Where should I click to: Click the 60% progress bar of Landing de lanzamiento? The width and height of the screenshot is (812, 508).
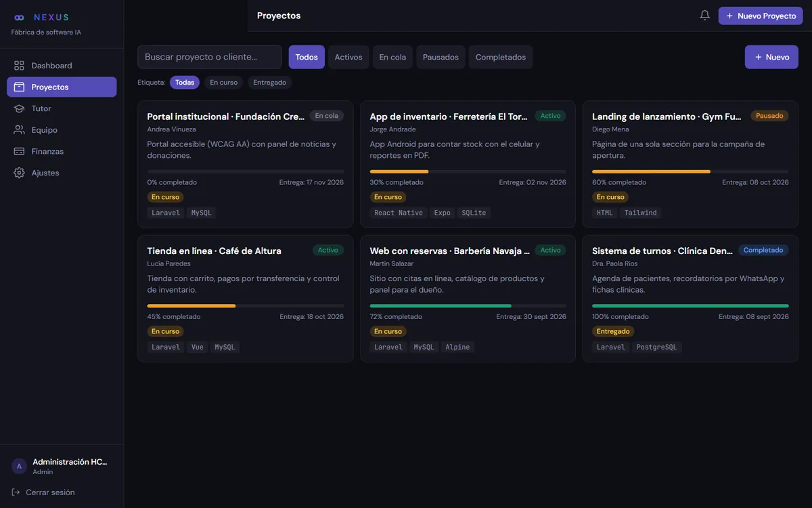(x=690, y=171)
